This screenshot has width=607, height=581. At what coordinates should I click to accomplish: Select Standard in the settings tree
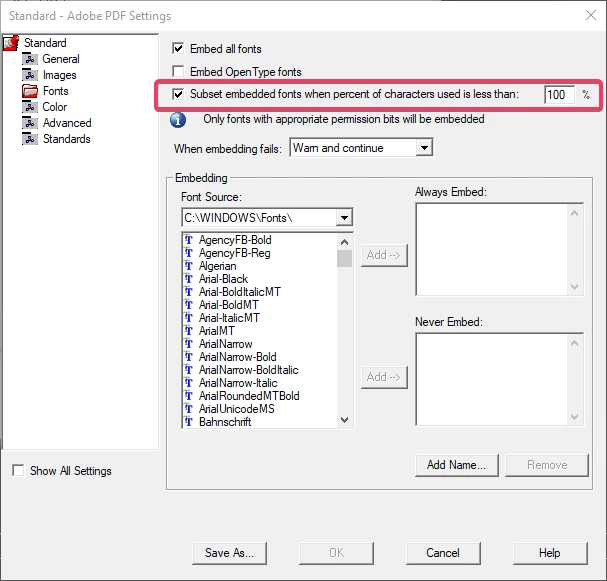[45, 43]
